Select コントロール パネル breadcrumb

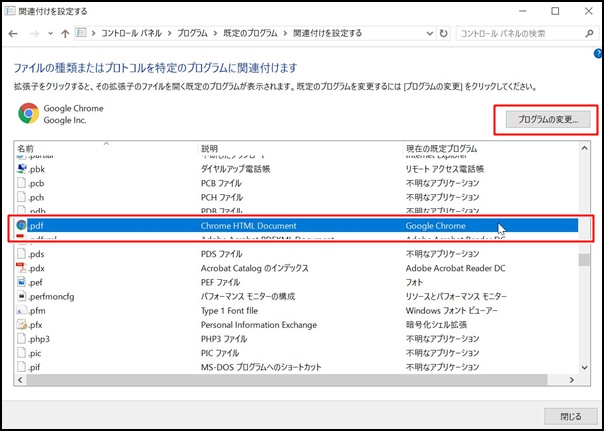132,34
